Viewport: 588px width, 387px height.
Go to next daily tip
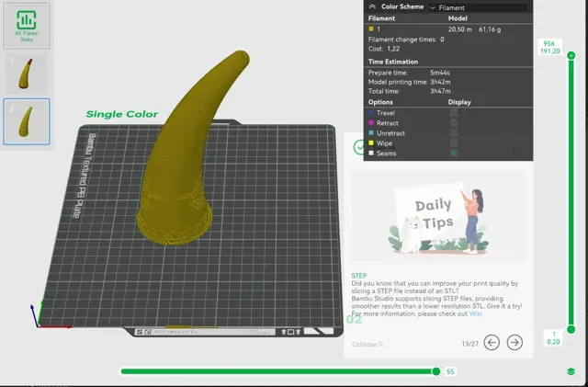point(514,342)
